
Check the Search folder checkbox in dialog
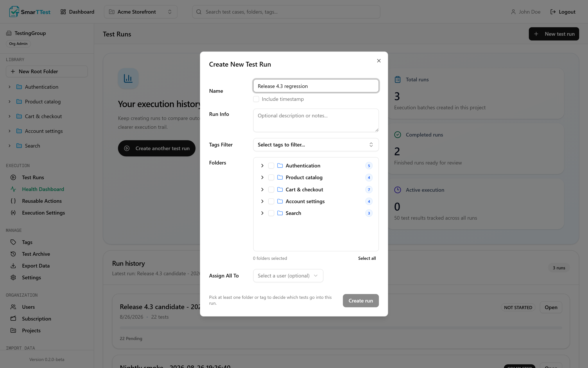coord(271,213)
